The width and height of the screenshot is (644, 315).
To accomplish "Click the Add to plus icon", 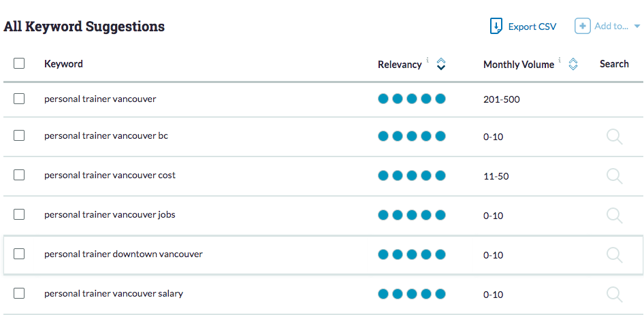I will [x=583, y=27].
